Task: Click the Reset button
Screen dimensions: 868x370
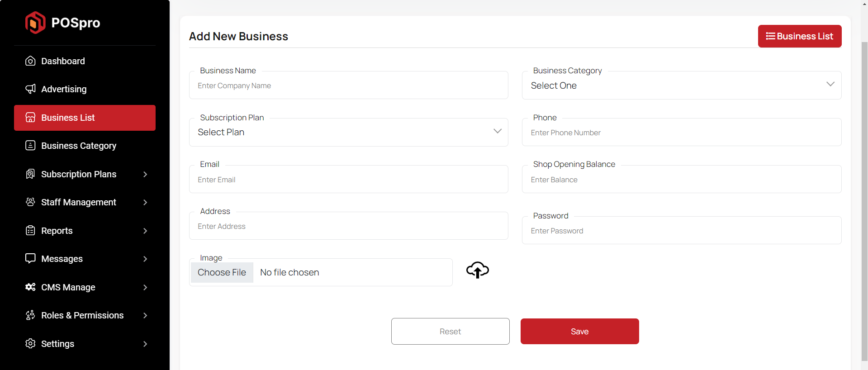Action: point(450,332)
